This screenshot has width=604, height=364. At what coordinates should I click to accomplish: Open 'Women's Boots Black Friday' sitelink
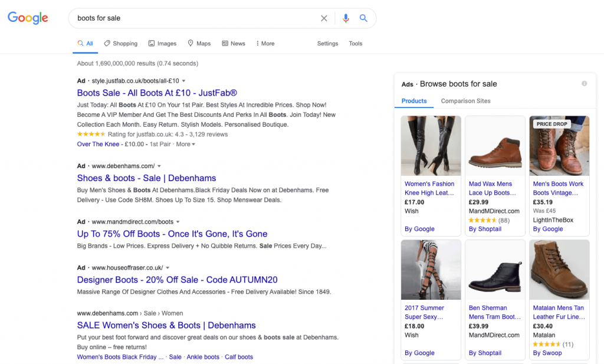point(120,357)
